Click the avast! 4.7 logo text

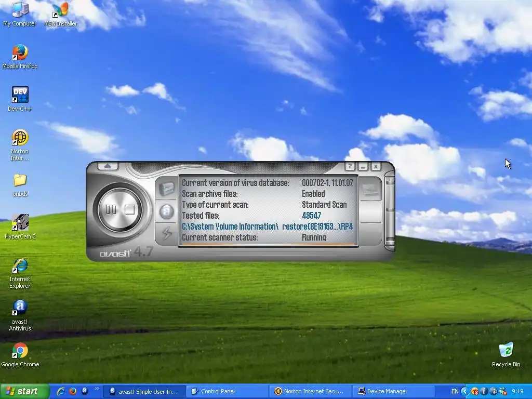tap(126, 252)
